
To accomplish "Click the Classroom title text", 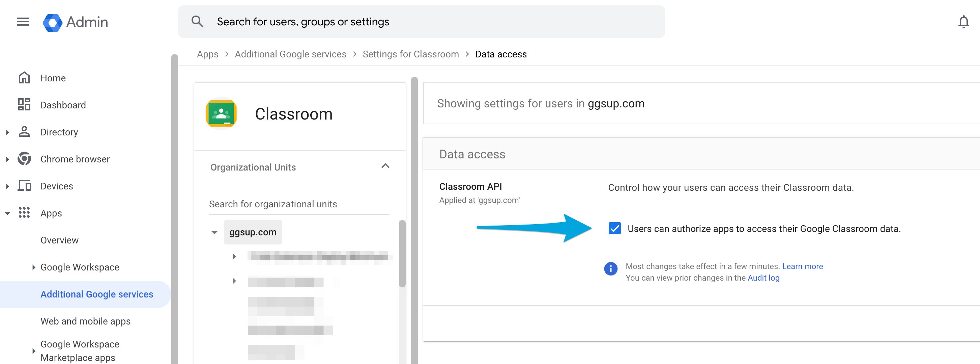I will [x=294, y=114].
